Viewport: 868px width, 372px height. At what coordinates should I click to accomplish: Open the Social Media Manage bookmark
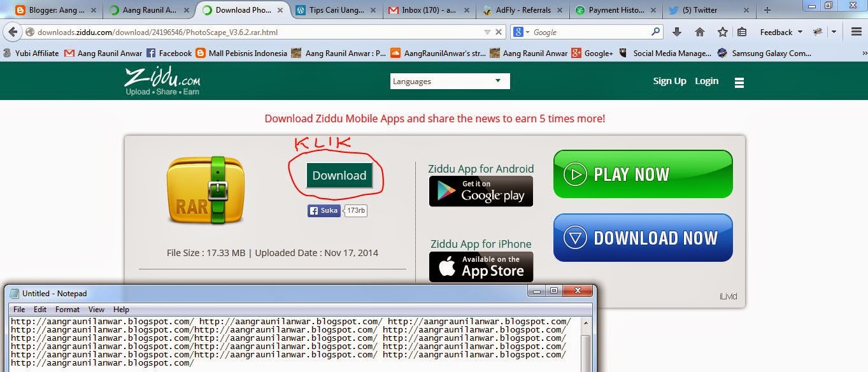point(665,54)
